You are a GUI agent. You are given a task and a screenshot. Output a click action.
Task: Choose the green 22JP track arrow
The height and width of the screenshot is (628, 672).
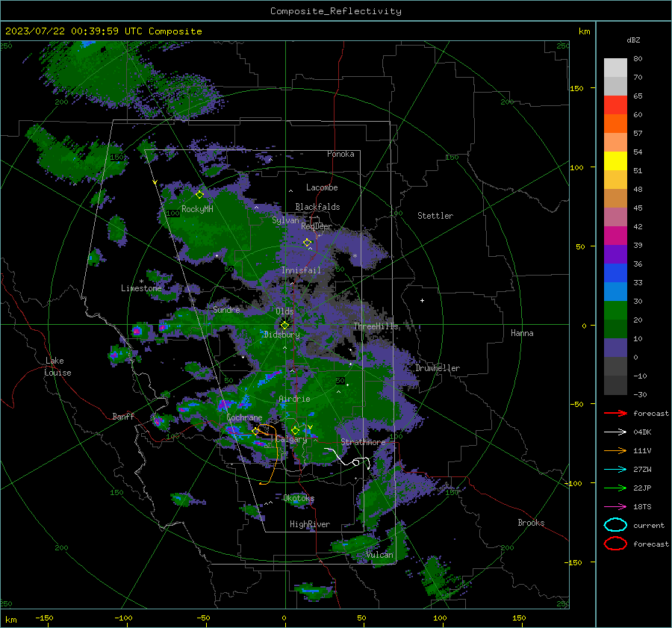[615, 488]
